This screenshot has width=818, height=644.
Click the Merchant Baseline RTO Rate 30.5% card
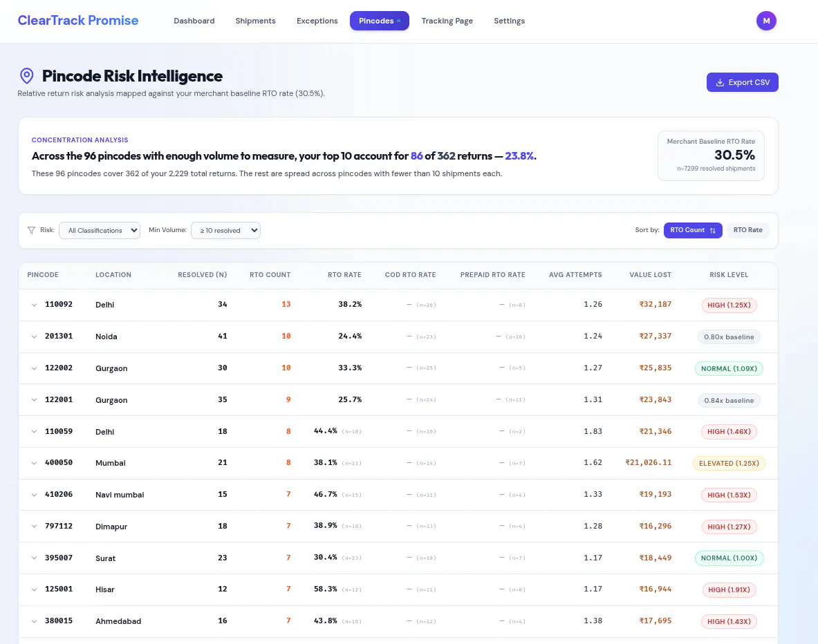711,155
